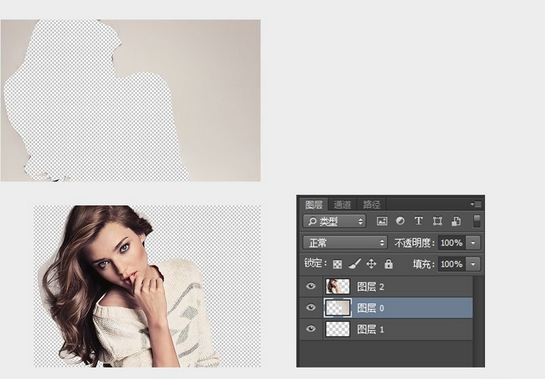Click the 不透明度 label
This screenshot has width=546, height=379.
(414, 243)
